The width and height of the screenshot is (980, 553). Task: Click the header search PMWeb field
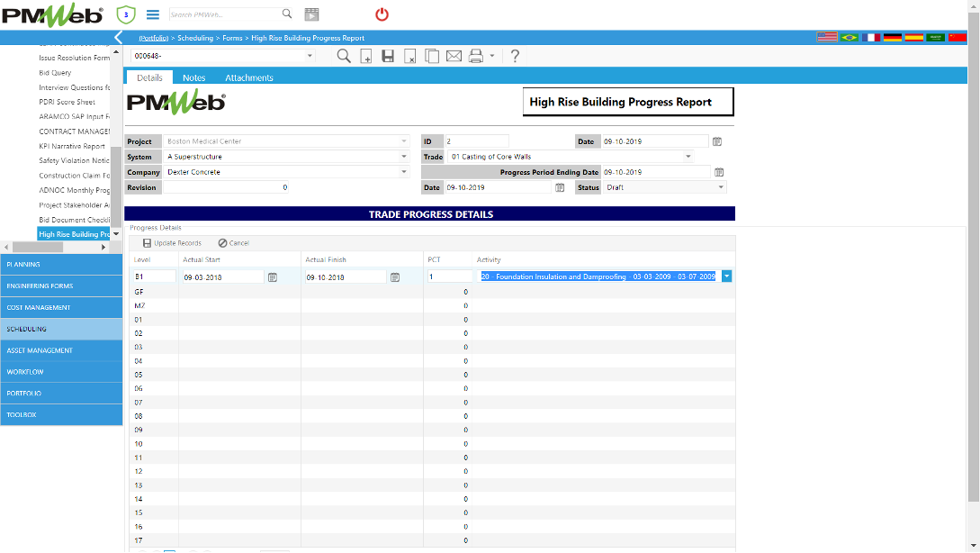pyautogui.click(x=224, y=14)
